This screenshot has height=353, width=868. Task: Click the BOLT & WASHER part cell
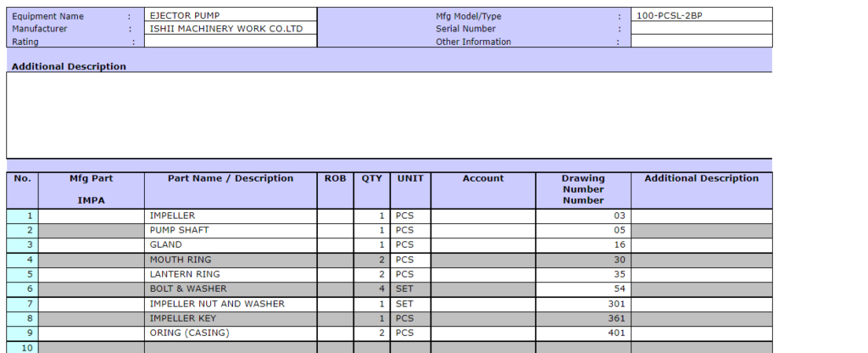(231, 289)
